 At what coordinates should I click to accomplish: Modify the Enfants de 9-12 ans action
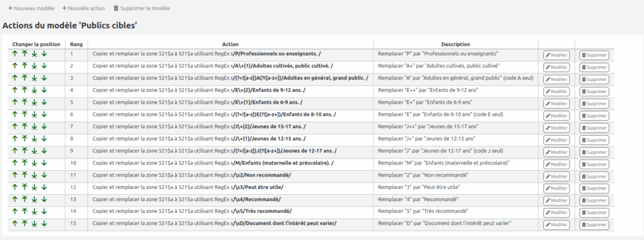(557, 92)
